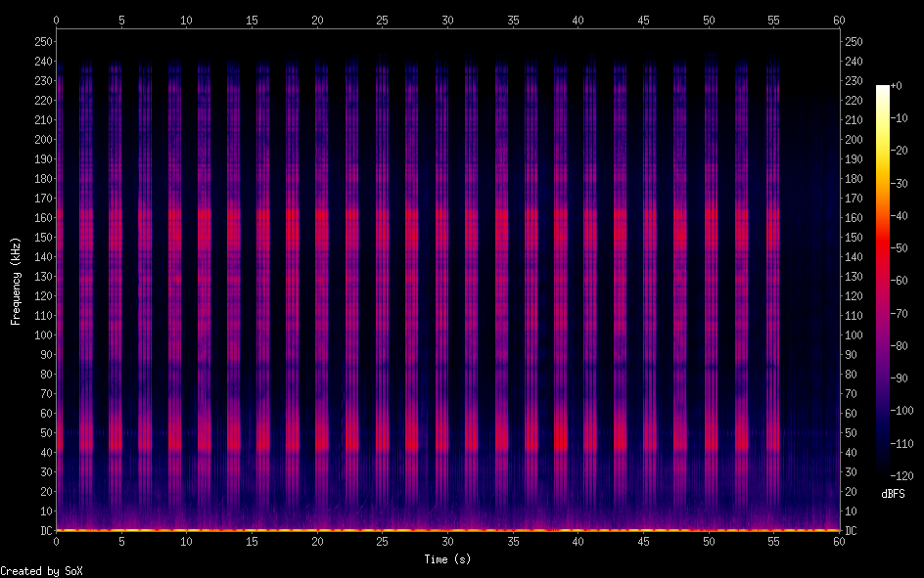Viewport: 924px width, 578px height.
Task: Select the 60 tick on top time axis
Action: pyautogui.click(x=839, y=20)
